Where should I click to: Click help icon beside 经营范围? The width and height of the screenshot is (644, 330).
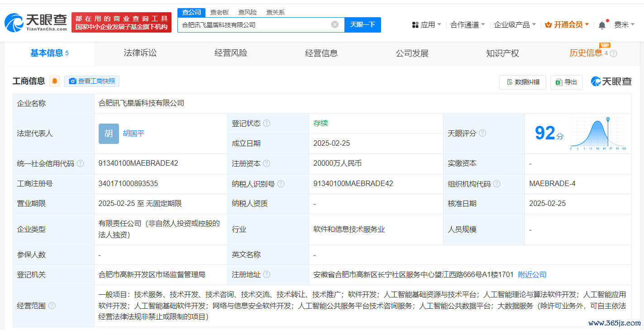[x=52, y=306]
